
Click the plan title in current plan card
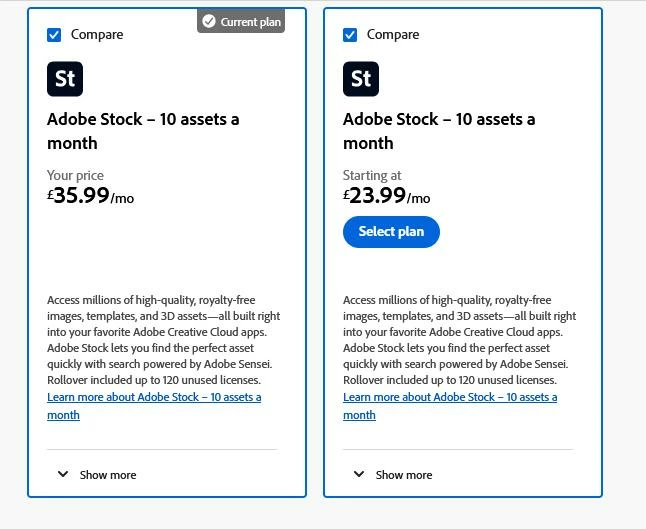tap(142, 131)
